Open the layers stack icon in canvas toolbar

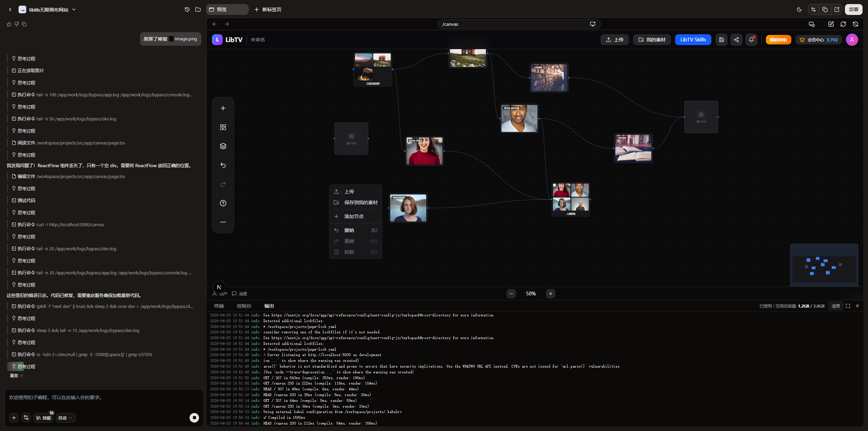coord(223,146)
